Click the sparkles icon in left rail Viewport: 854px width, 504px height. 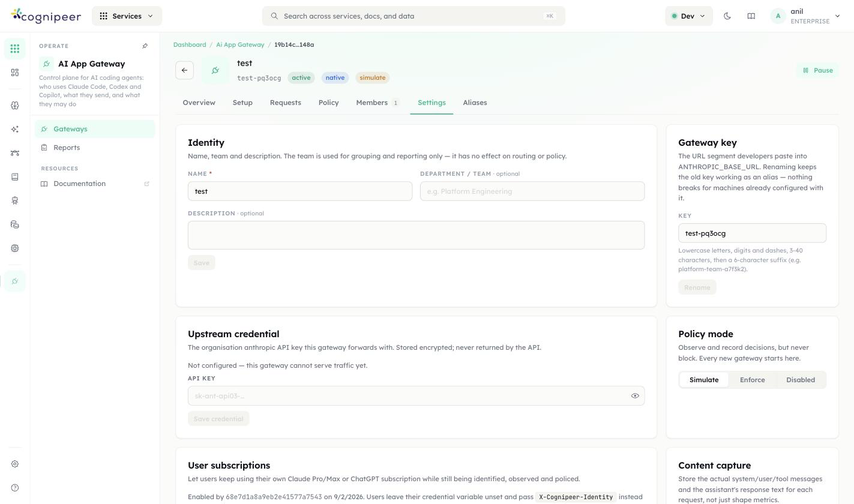pos(15,129)
